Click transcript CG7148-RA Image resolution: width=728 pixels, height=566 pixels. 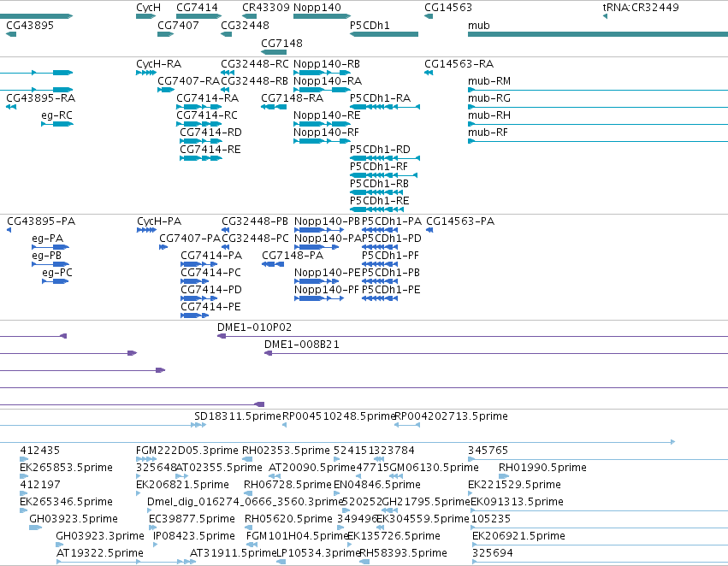tap(274, 107)
